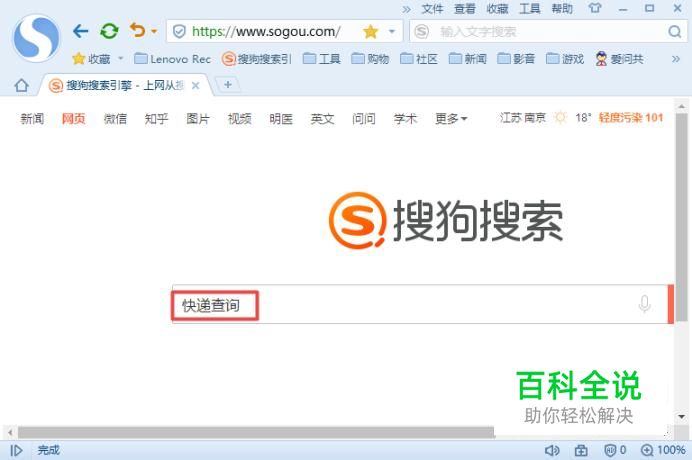This screenshot has width=692, height=460.
Task: Open the skin shirt icon
Action: (595, 8)
